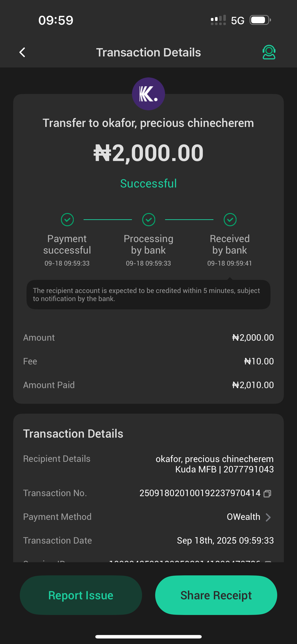Tap the Payment successful checkmark
The image size is (297, 644).
(67, 220)
